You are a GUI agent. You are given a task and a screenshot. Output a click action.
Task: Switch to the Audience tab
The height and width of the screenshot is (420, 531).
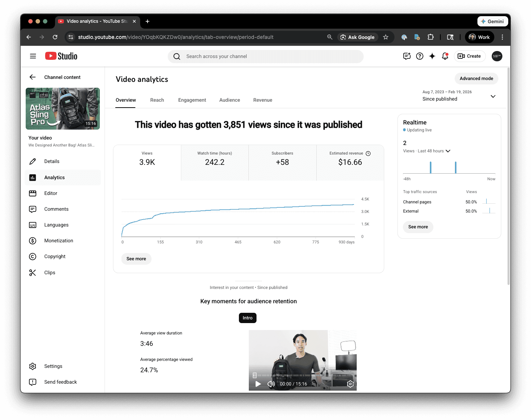click(x=230, y=100)
